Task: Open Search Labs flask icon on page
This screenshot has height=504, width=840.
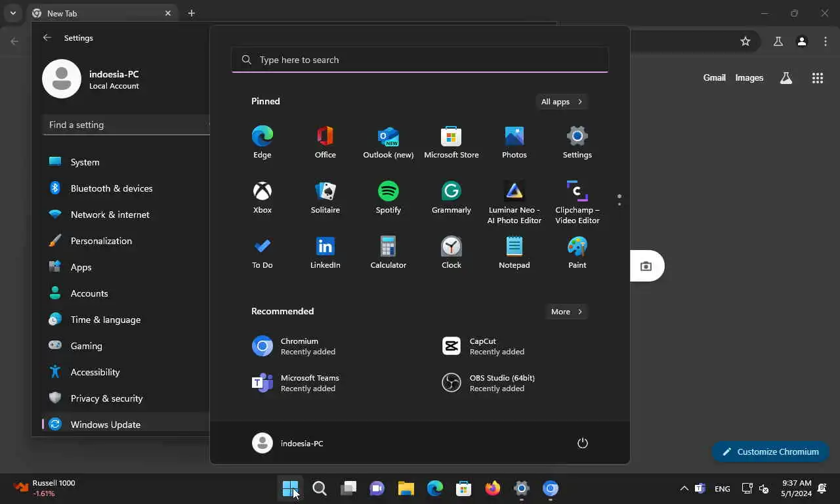Action: (x=786, y=78)
